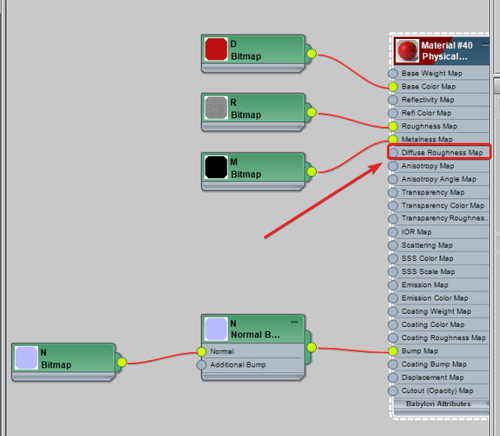
Task: Select the Diffuse Roughness Map label
Action: 442,153
